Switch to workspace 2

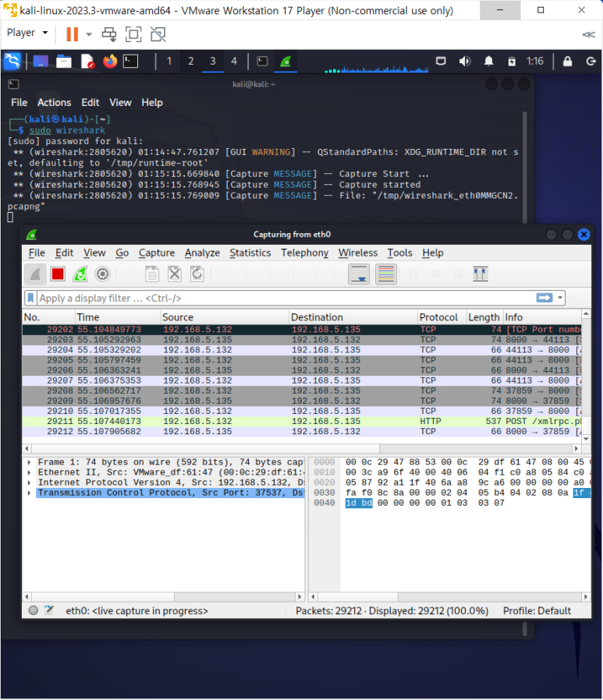click(x=190, y=61)
